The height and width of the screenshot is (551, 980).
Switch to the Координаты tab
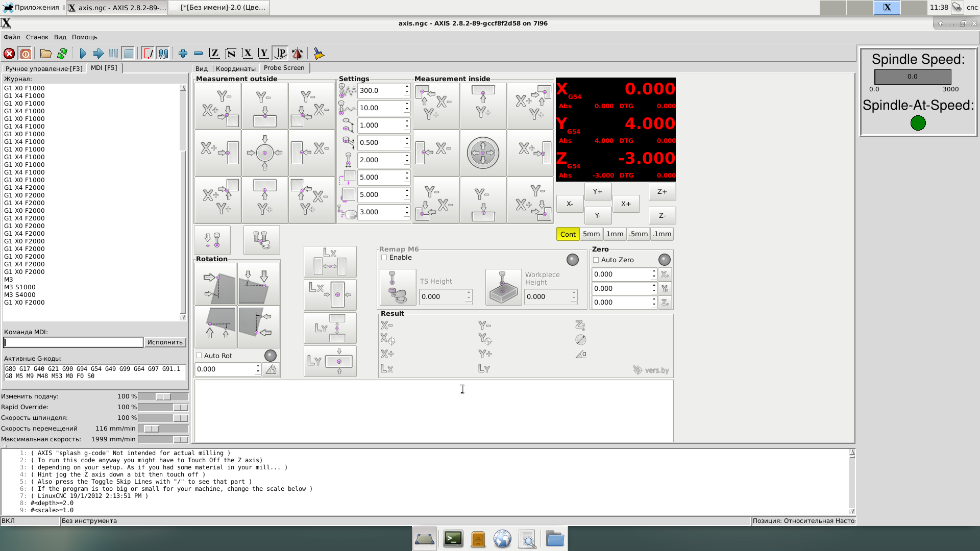(235, 68)
